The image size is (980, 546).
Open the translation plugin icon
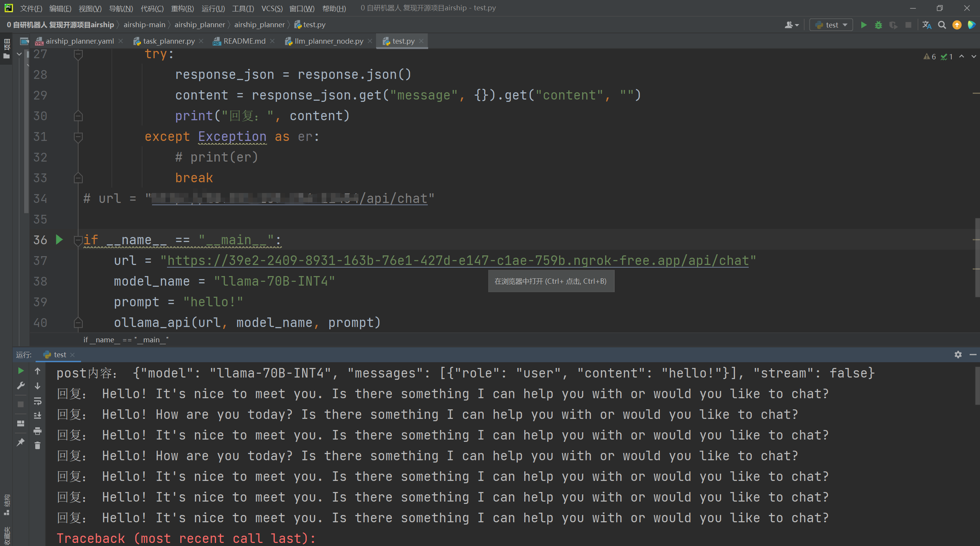(x=927, y=25)
